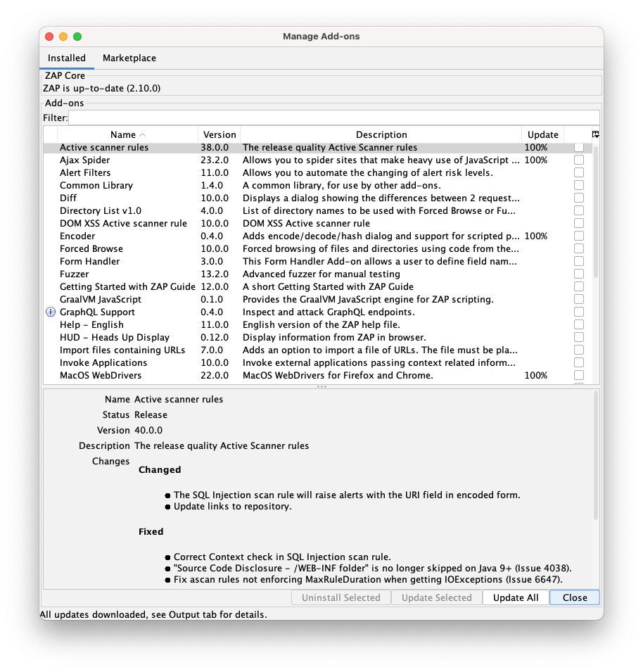
Task: Tick the update checkbox for MacOS WebDrivers
Action: [578, 375]
